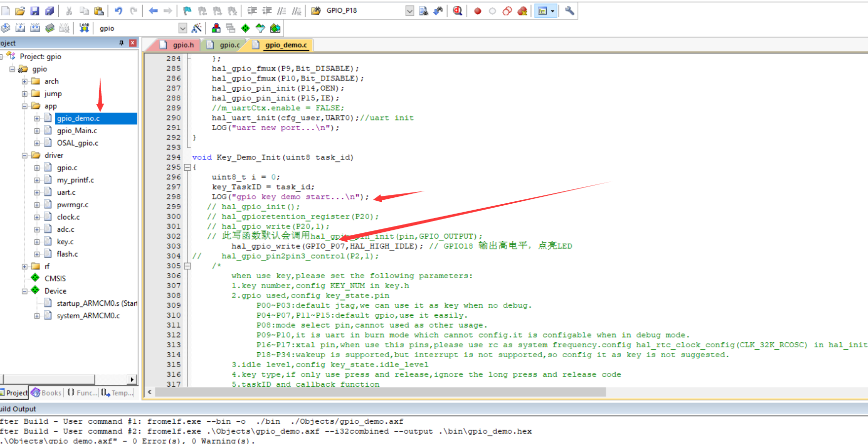This screenshot has width=868, height=444.
Task: Open Functions tab in project panel
Action: 82,393
